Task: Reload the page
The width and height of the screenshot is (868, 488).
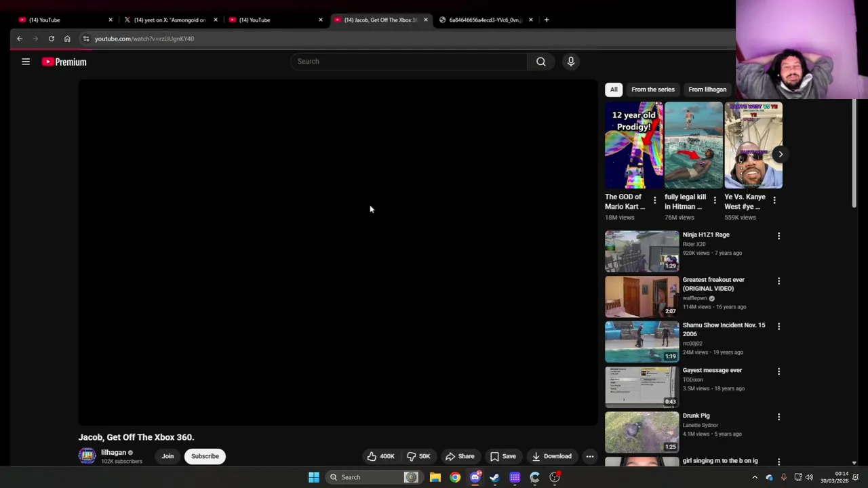Action: click(x=52, y=39)
